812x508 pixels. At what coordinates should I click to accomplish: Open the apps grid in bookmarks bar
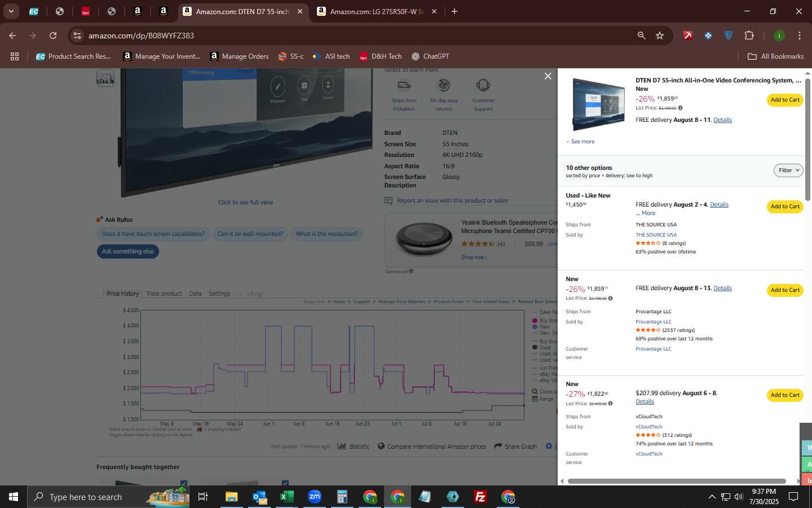(15, 56)
